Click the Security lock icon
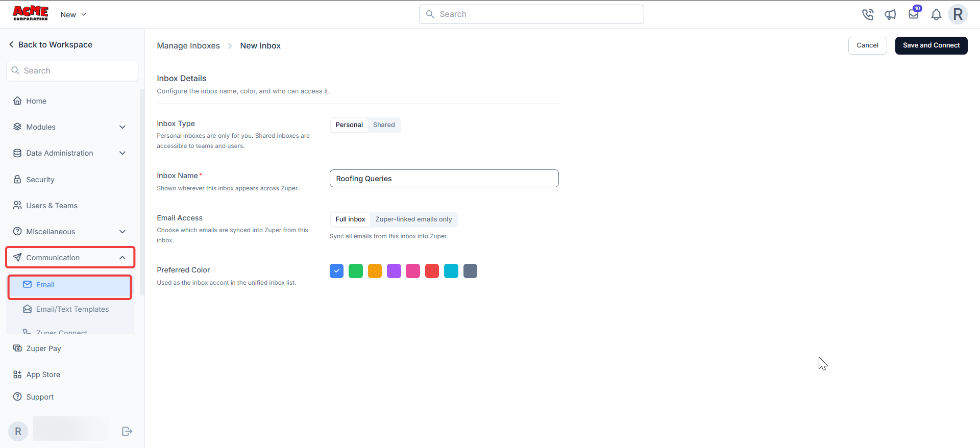The height and width of the screenshot is (448, 980). (x=17, y=179)
